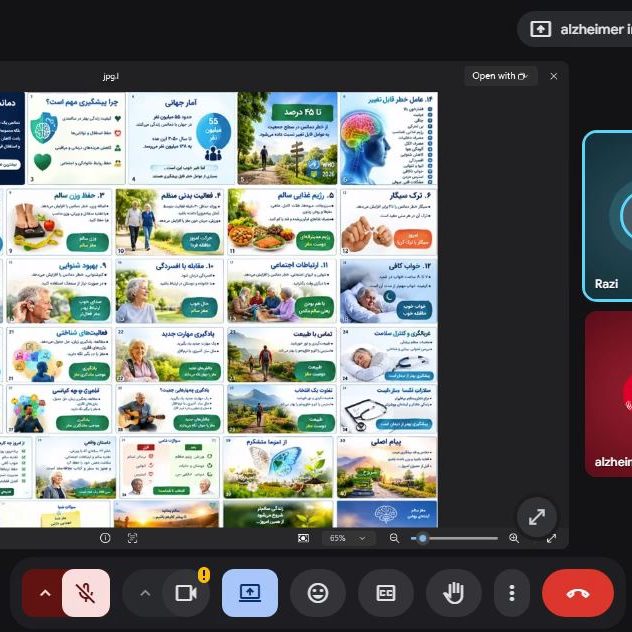The image size is (632, 632).
Task: Click the zoom in magnifier
Action: click(514, 538)
